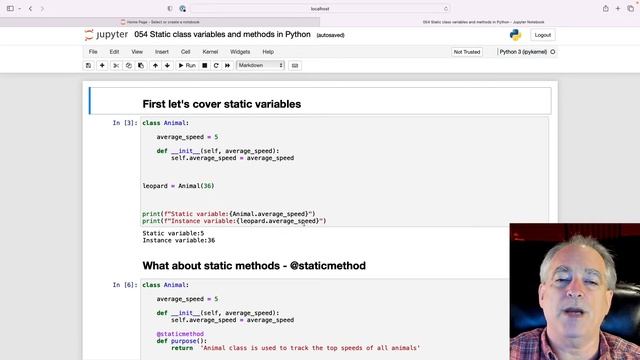Click the 'Static variable:5' output line
Viewport: 640px width, 360px height.
(173, 233)
